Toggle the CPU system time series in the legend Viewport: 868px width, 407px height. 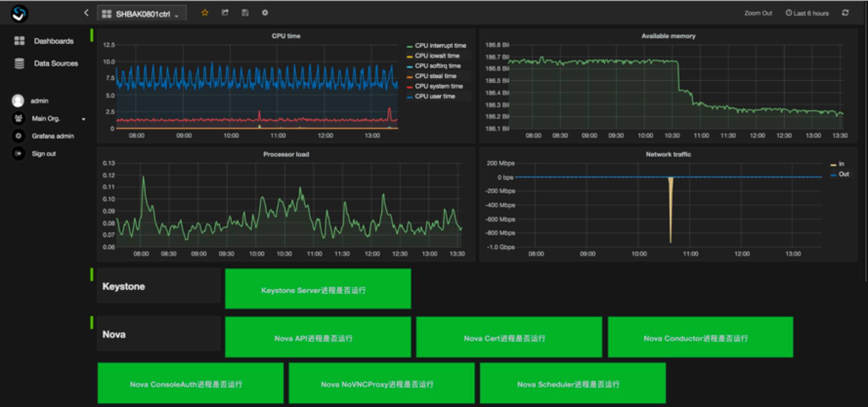438,86
